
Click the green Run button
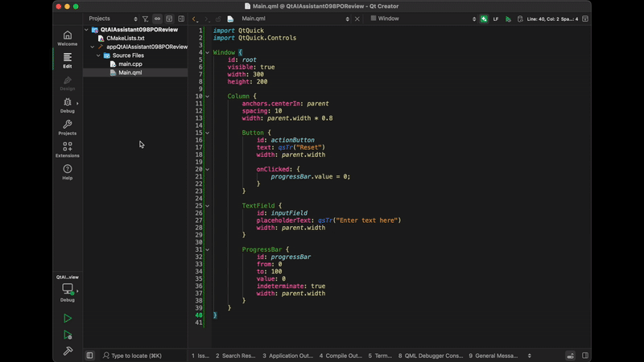[x=68, y=319]
